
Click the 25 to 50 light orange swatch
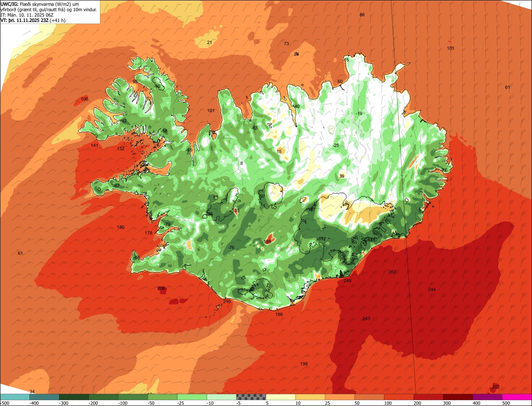pyautogui.click(x=340, y=397)
